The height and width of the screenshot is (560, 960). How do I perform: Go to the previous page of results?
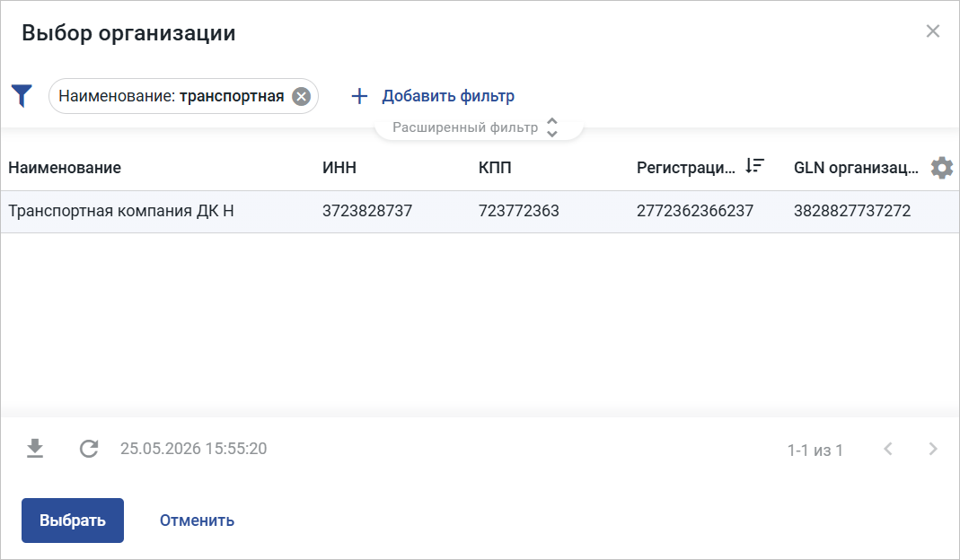coord(888,449)
